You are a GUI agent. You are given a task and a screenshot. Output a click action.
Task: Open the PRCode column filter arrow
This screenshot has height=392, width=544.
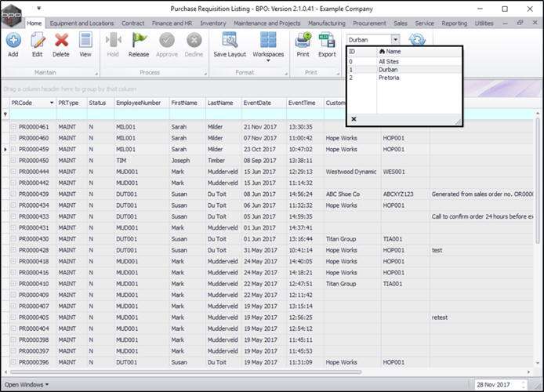point(52,103)
